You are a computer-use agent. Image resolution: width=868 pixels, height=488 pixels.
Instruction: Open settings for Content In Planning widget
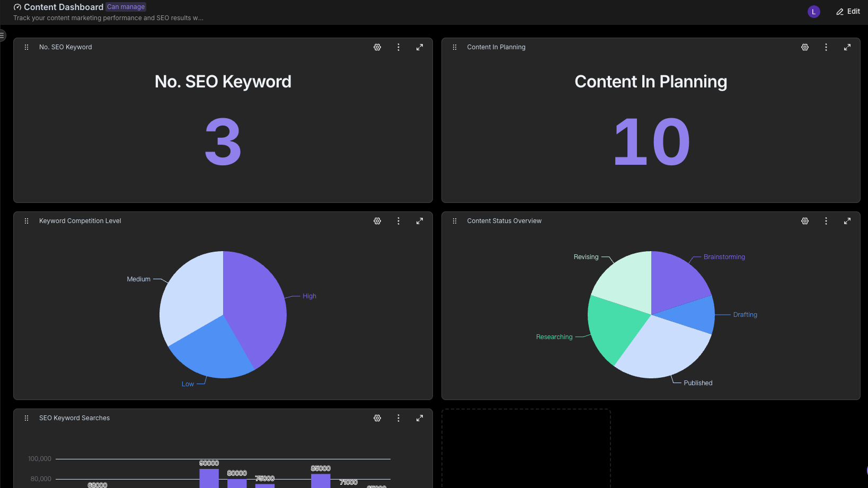click(805, 47)
